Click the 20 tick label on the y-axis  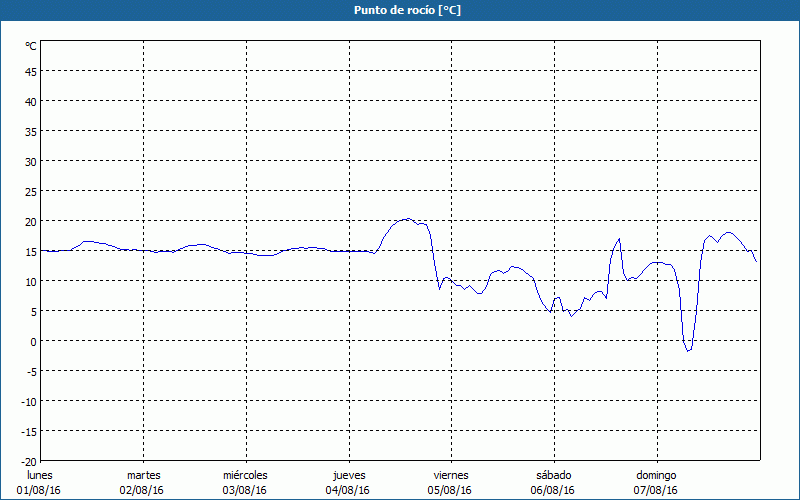(x=30, y=221)
